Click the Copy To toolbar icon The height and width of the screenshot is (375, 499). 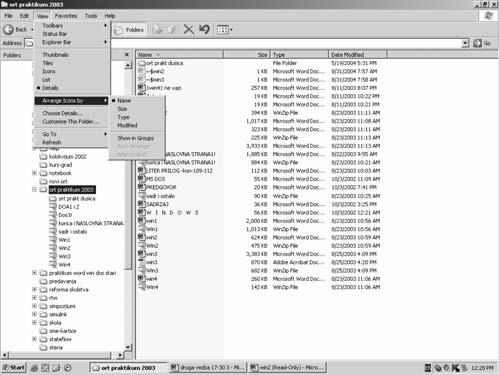click(172, 30)
